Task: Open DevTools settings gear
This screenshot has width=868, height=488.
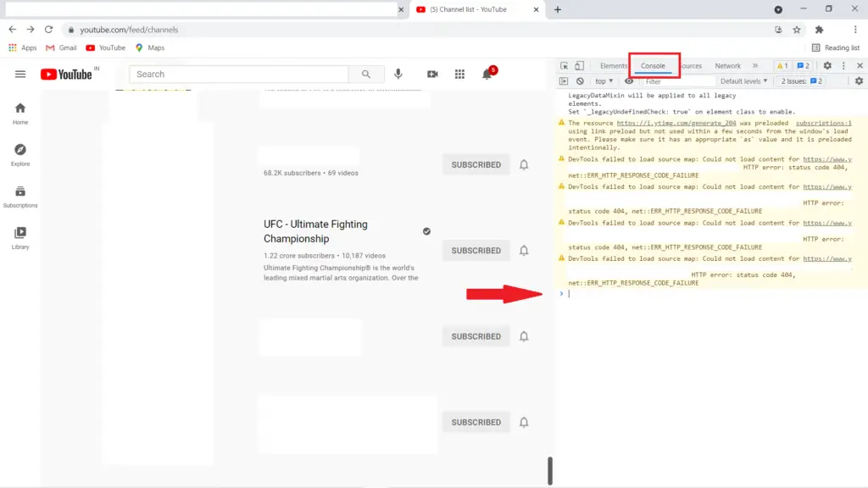Action: (827, 66)
